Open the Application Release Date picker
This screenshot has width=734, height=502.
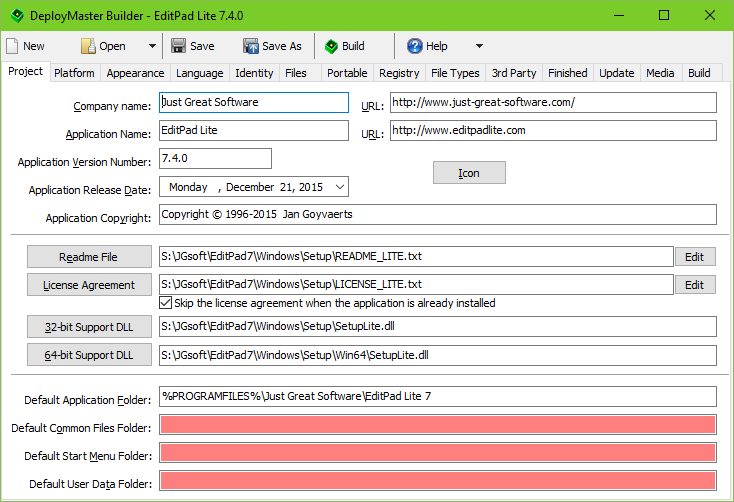pyautogui.click(x=340, y=187)
